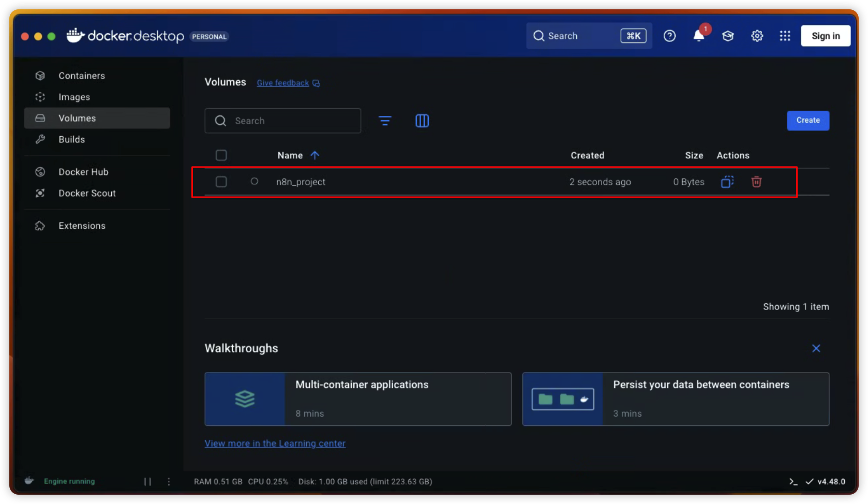Click the RAM 0.51 GB status entry
This screenshot has width=868, height=504.
(x=218, y=482)
